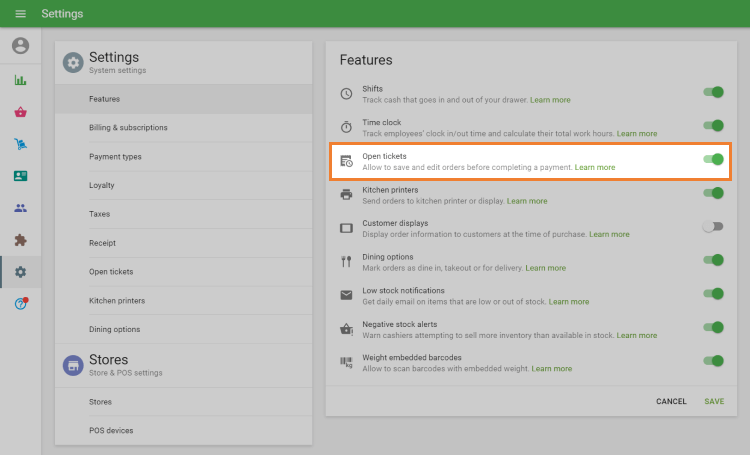
Task: Open the Employees ID card icon
Action: (x=20, y=176)
